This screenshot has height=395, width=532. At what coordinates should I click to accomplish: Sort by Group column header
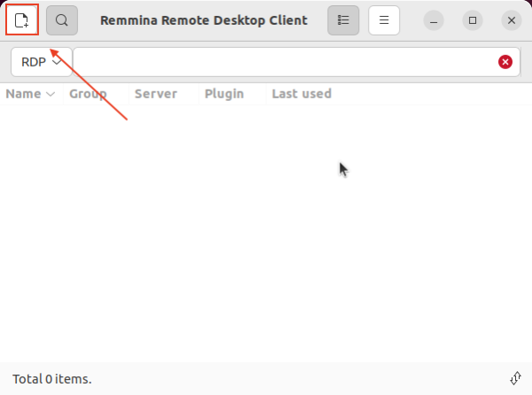[x=96, y=94]
